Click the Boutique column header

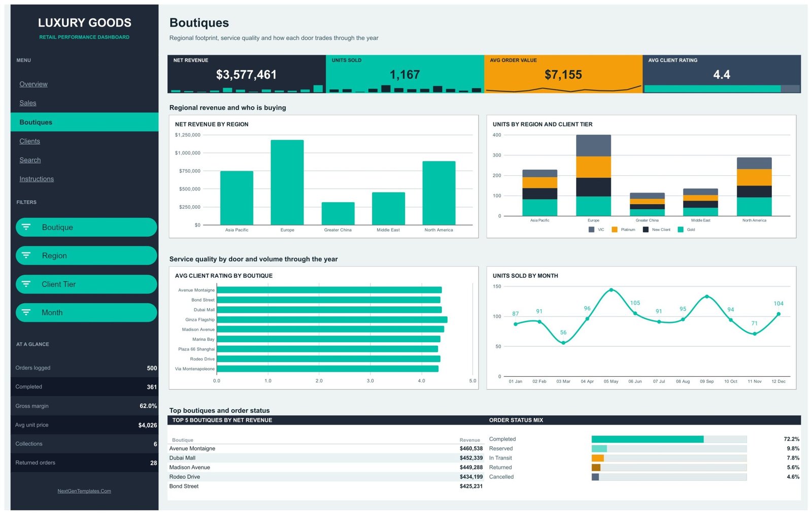183,440
